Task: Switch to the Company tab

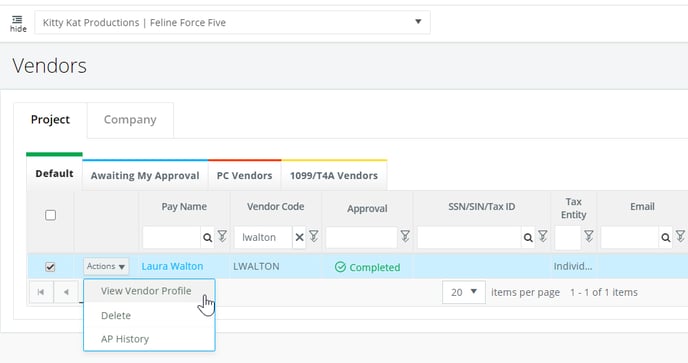Action: [130, 120]
